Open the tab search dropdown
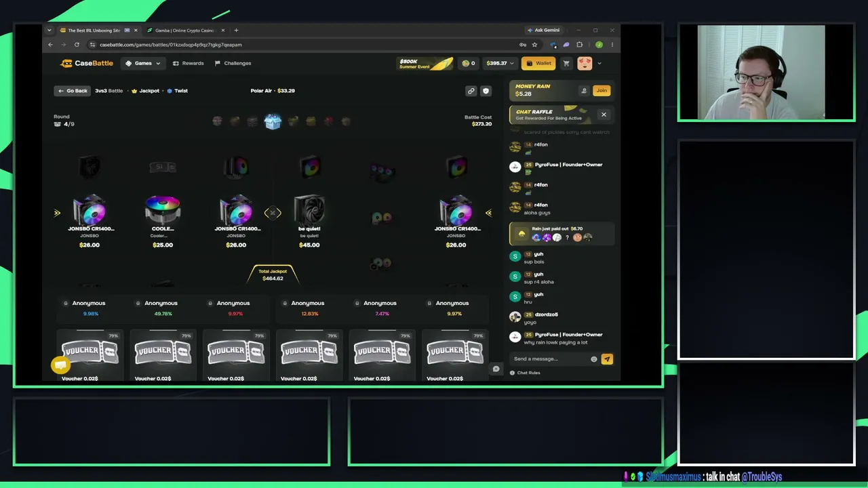The height and width of the screenshot is (488, 868). (x=49, y=30)
